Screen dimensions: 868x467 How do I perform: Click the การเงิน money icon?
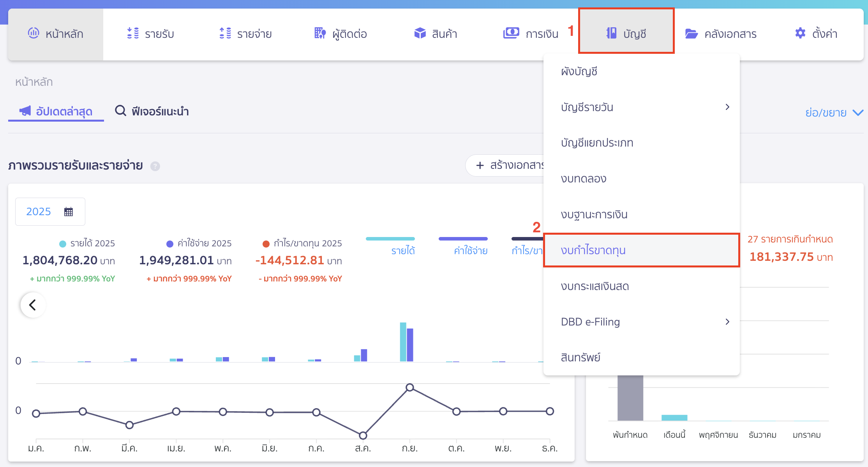(511, 33)
